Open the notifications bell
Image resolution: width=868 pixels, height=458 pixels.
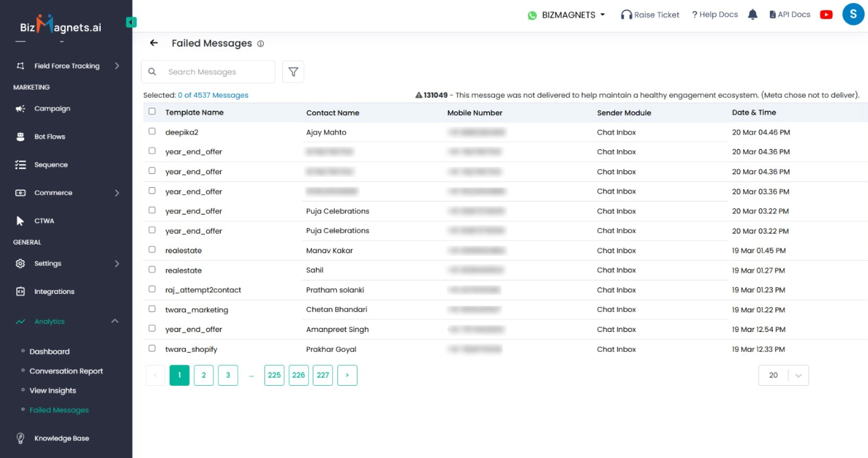[x=753, y=15]
